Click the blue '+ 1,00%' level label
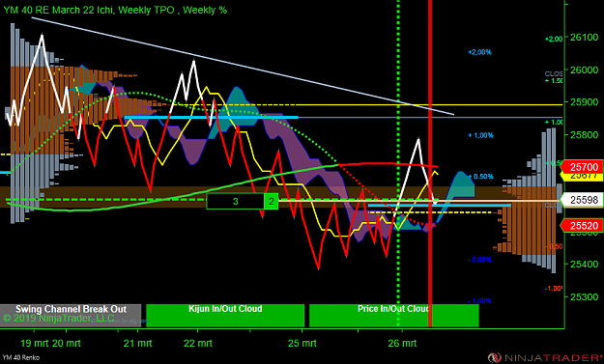The image size is (604, 364). (480, 135)
